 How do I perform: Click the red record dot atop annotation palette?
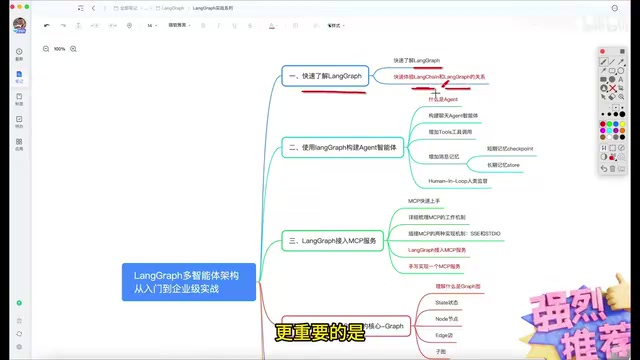coord(602,51)
